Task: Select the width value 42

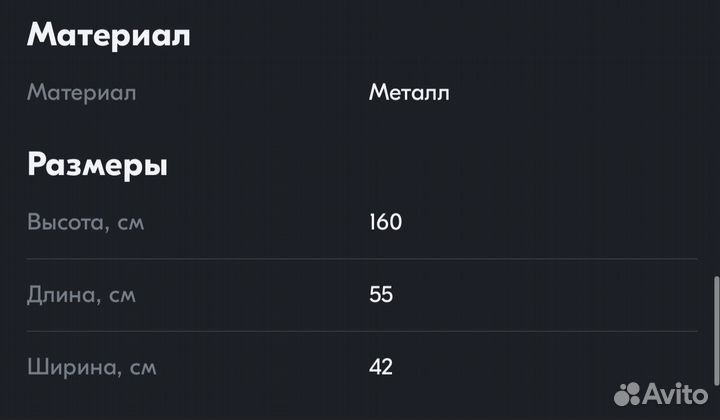Action: 381,367
